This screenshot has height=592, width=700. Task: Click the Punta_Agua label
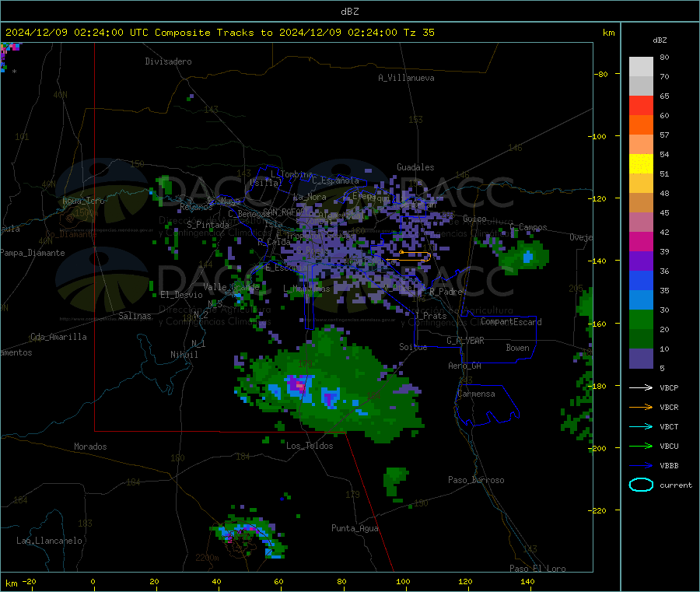pos(355,528)
